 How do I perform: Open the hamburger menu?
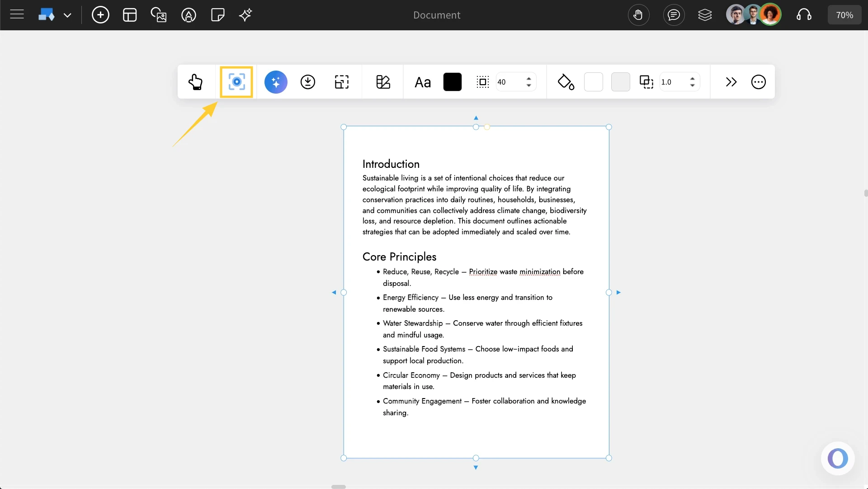[x=17, y=14]
